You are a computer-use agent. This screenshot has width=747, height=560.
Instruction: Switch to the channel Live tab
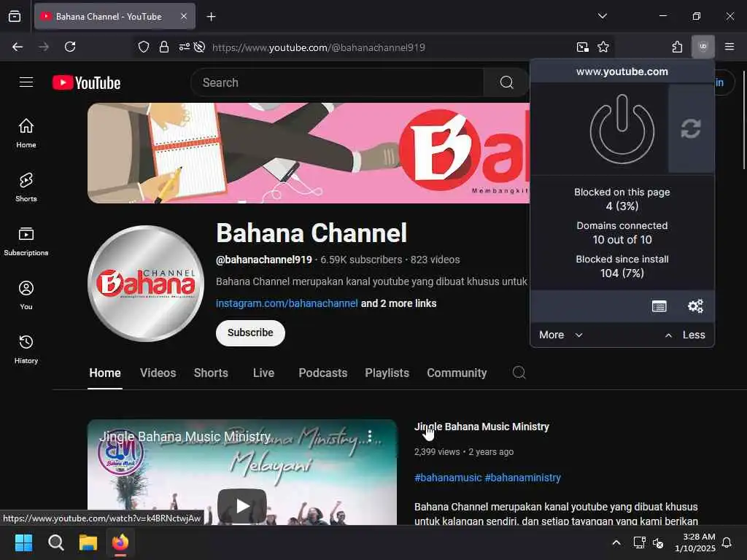pyautogui.click(x=263, y=373)
